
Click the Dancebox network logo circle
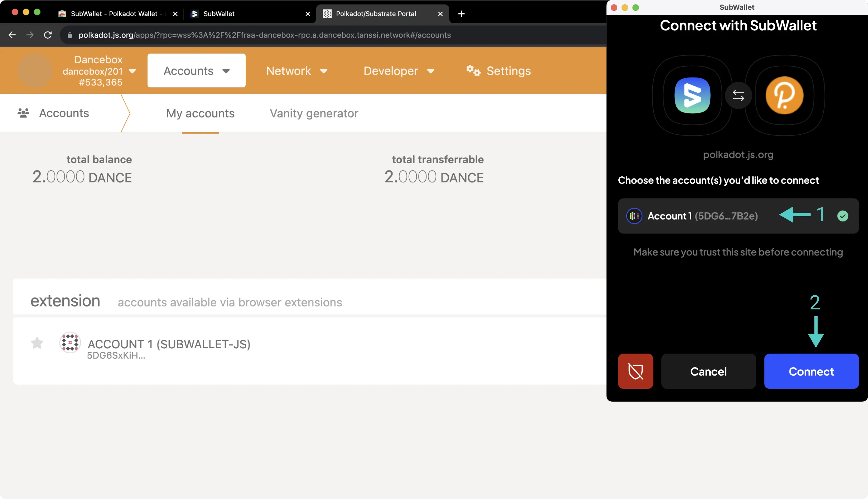coord(35,70)
